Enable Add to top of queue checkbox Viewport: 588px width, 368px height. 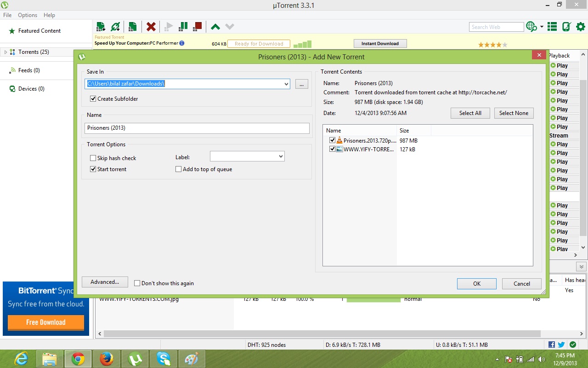(x=179, y=169)
